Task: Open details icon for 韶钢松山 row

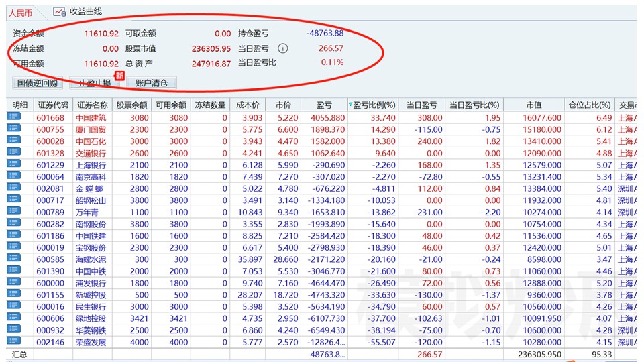Action: [13, 200]
